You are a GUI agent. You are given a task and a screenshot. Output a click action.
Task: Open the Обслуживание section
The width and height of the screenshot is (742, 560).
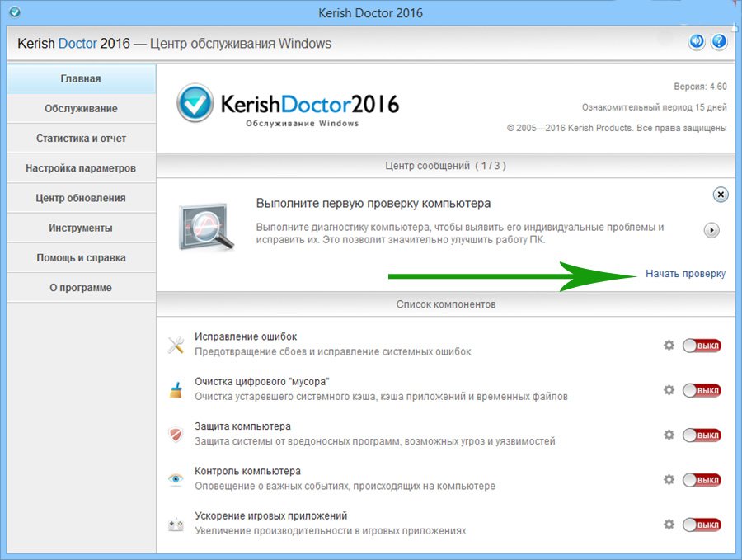click(x=81, y=108)
